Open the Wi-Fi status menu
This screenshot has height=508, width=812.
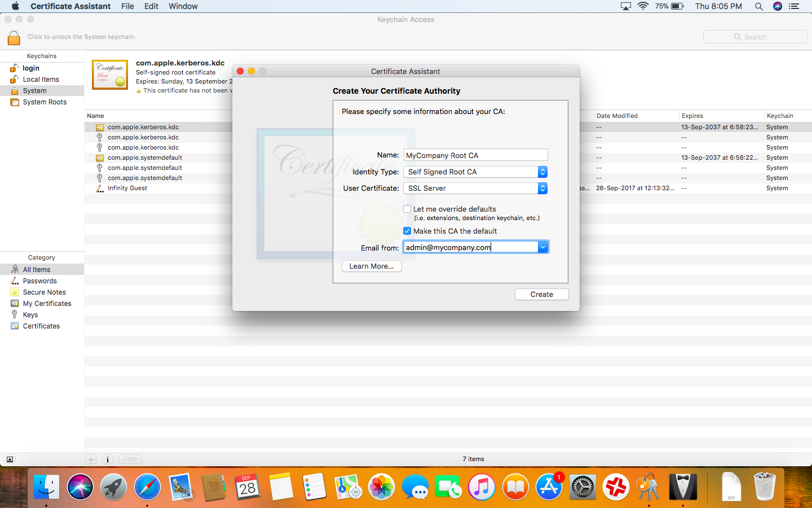point(643,6)
